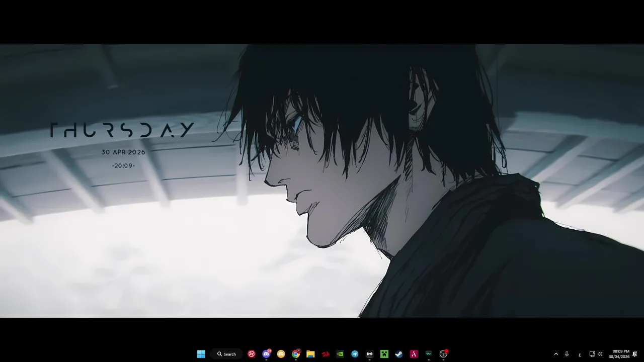The height and width of the screenshot is (362, 644).
Task: Open the yellow Discord Canary icon
Action: tap(281, 354)
